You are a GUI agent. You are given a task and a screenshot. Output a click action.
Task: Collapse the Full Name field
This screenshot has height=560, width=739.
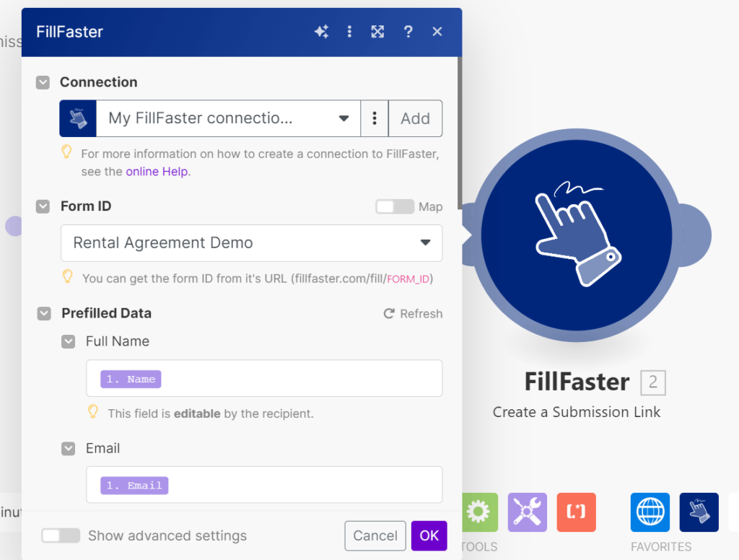[x=69, y=341]
